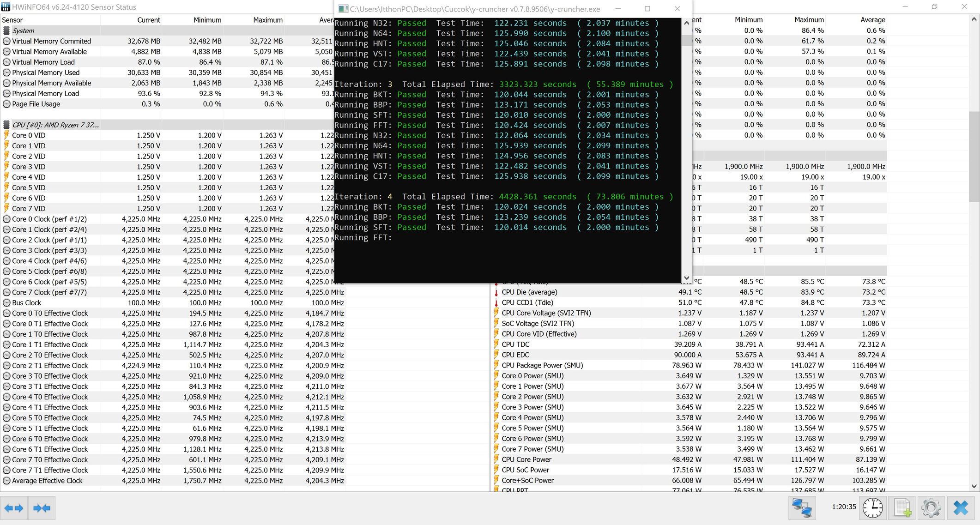Image resolution: width=980 pixels, height=525 pixels.
Task: Click the CPU TDC lightning icon
Action: pos(496,344)
